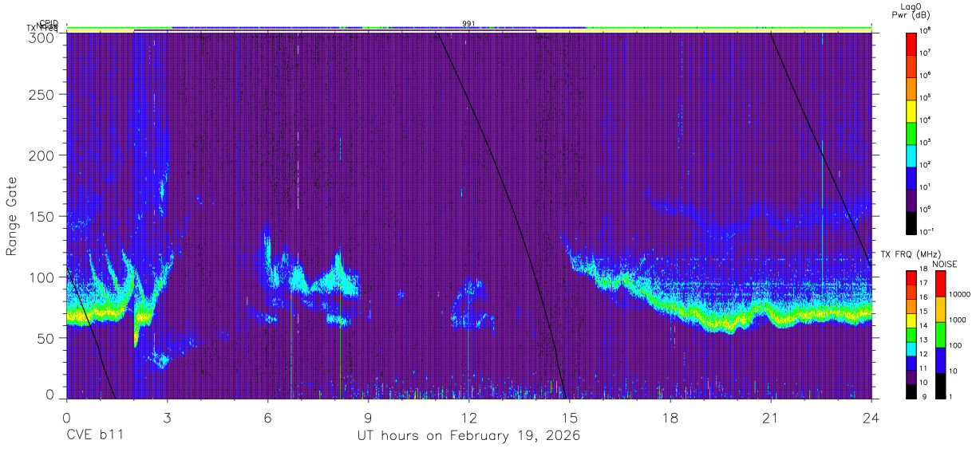Viewport: 980px width, 452px height.
Task: Click the '14' label on the TX FRQ scale
Action: coord(923,326)
